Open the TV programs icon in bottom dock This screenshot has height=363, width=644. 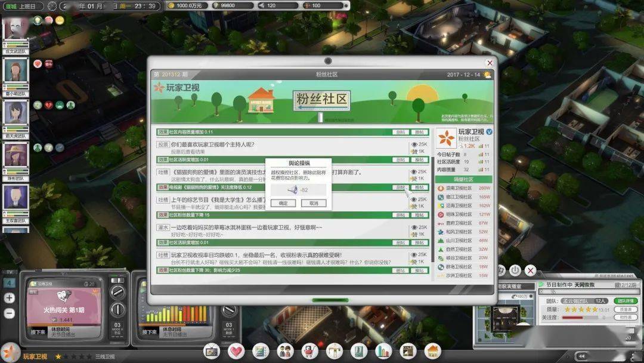[x=212, y=351]
